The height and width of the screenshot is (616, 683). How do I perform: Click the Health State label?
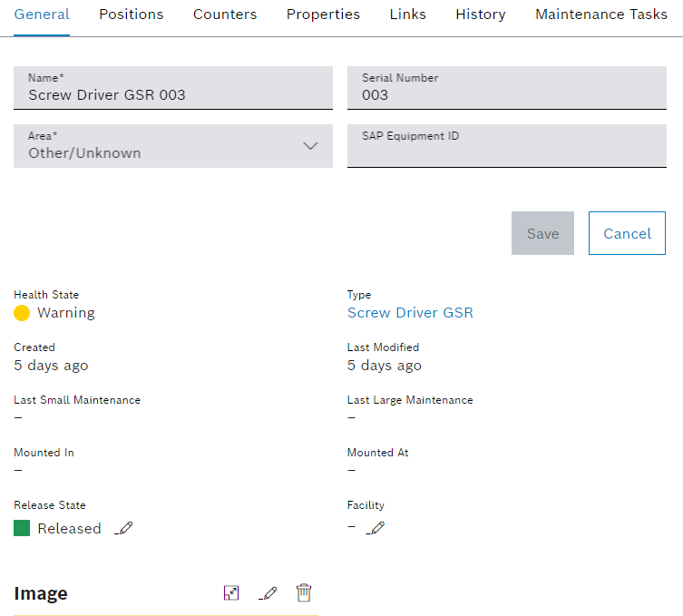(x=46, y=295)
